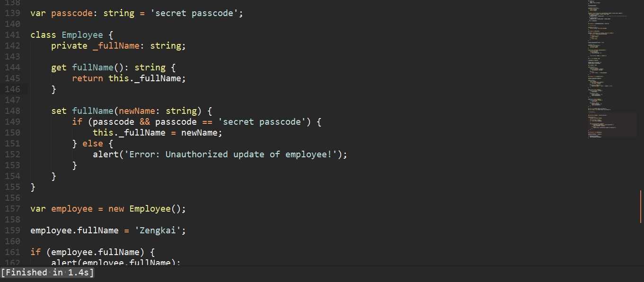This screenshot has width=644, height=282.
Task: Click the 'Zengkai' string on line 159
Action: point(158,231)
